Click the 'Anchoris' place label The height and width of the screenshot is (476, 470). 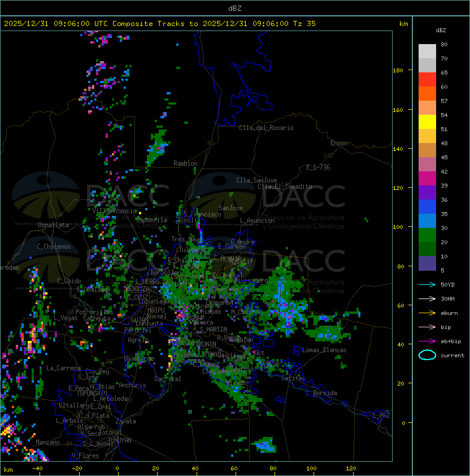coord(132,385)
